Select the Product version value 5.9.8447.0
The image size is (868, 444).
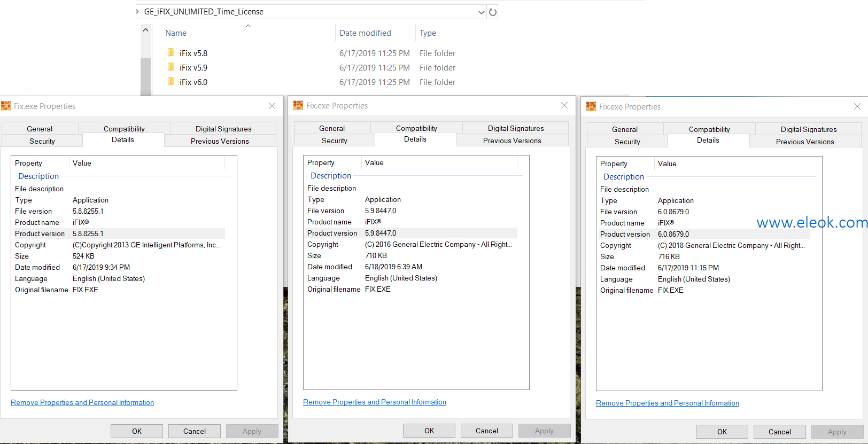click(x=381, y=233)
